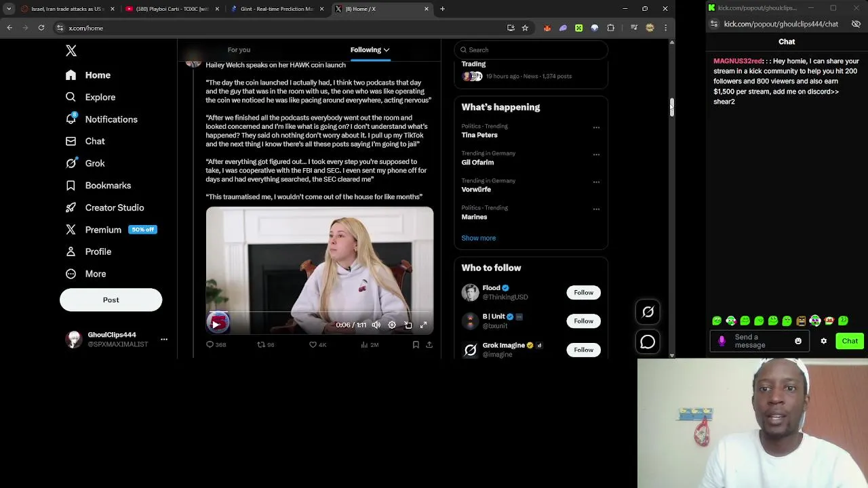Open the emoji picker in Kick chat
The width and height of the screenshot is (868, 488).
pos(798,341)
